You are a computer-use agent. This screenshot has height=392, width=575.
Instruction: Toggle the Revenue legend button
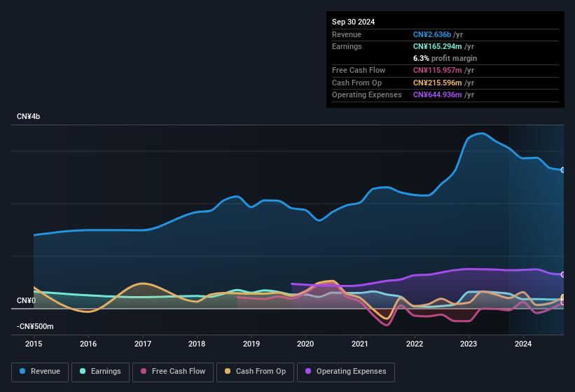(40, 372)
